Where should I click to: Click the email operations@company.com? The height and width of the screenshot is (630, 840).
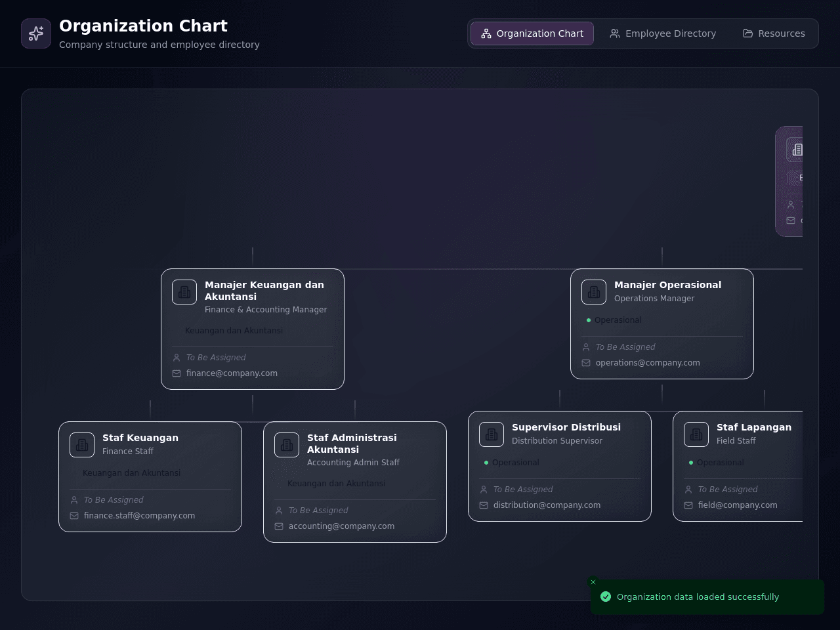click(648, 363)
